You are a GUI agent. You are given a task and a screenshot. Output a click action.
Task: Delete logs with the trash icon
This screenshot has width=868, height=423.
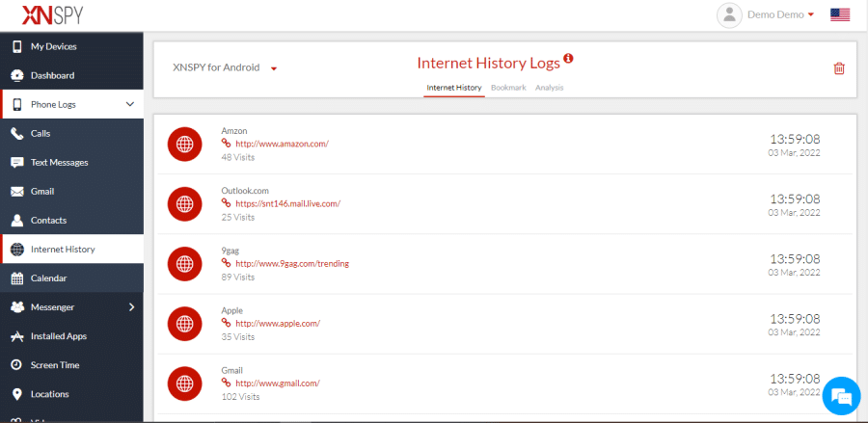[839, 68]
